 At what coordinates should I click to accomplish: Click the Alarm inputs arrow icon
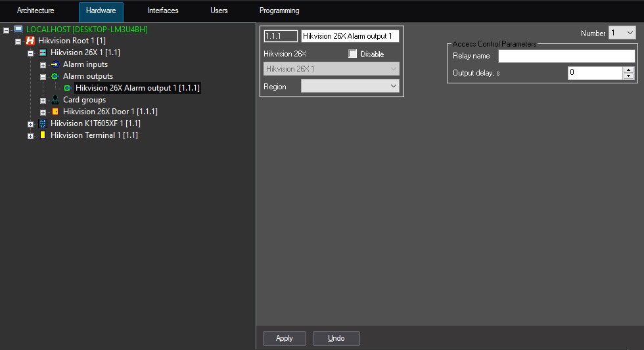click(55, 64)
